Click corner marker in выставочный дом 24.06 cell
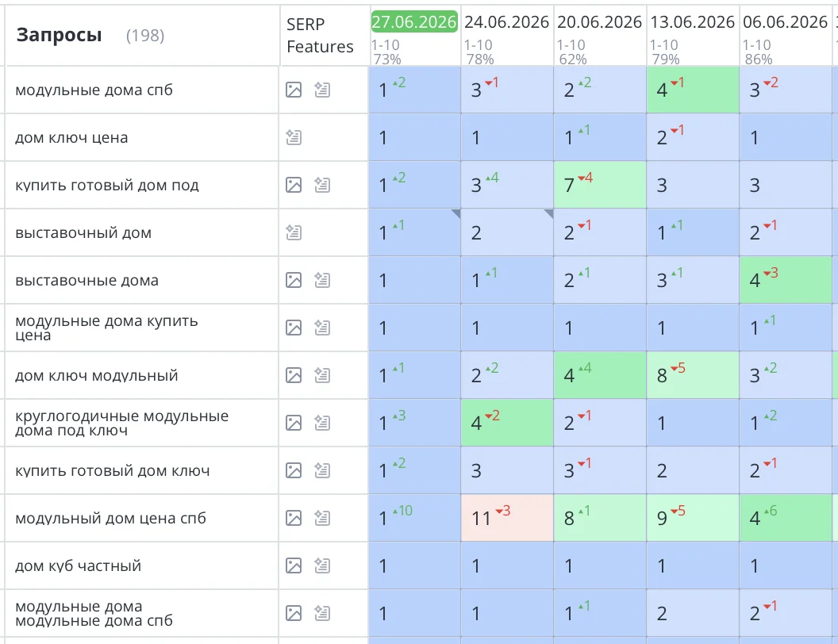 (x=549, y=213)
